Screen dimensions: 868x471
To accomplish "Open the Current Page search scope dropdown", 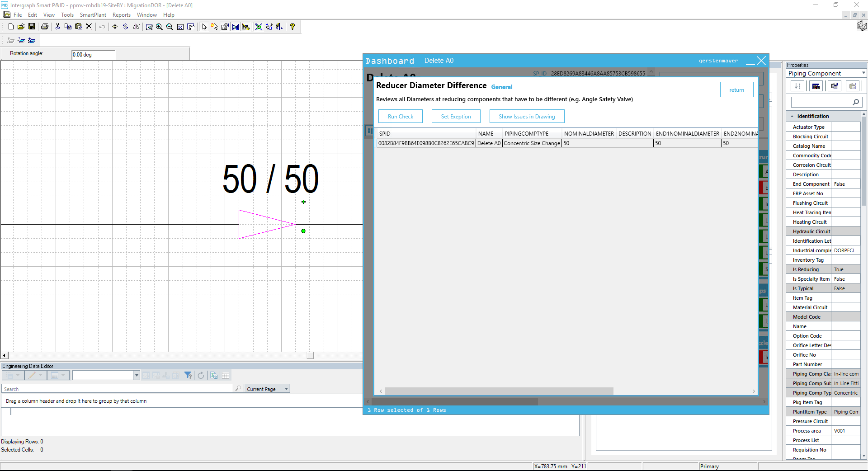I will point(286,389).
